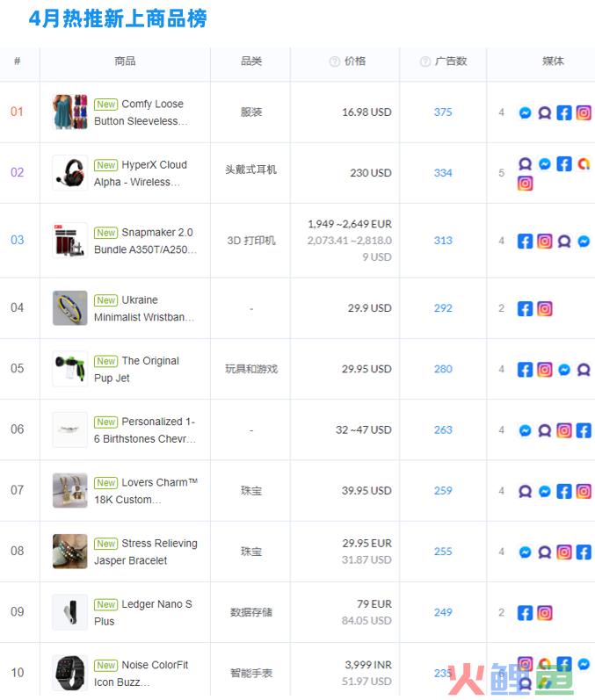Click the Comfy Loose blouse thumbnail
This screenshot has height=700, width=595.
tap(70, 112)
